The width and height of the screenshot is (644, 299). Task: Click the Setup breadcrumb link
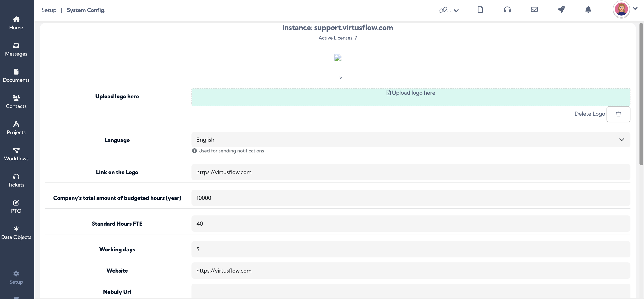click(x=49, y=10)
